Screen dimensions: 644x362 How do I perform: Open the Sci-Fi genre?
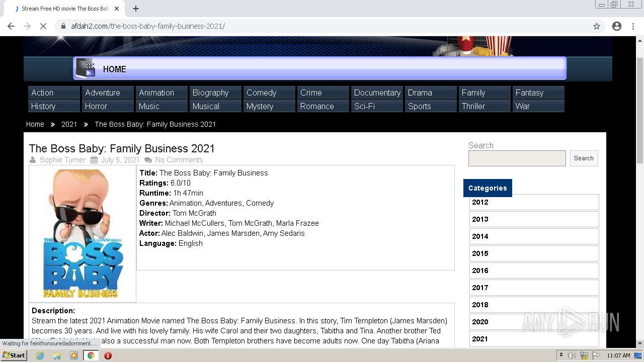(377, 106)
